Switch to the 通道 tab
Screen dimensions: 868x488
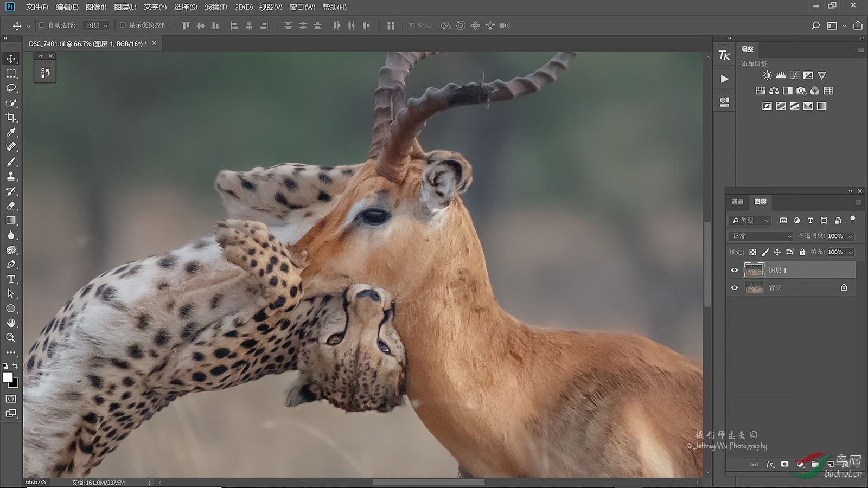(737, 202)
